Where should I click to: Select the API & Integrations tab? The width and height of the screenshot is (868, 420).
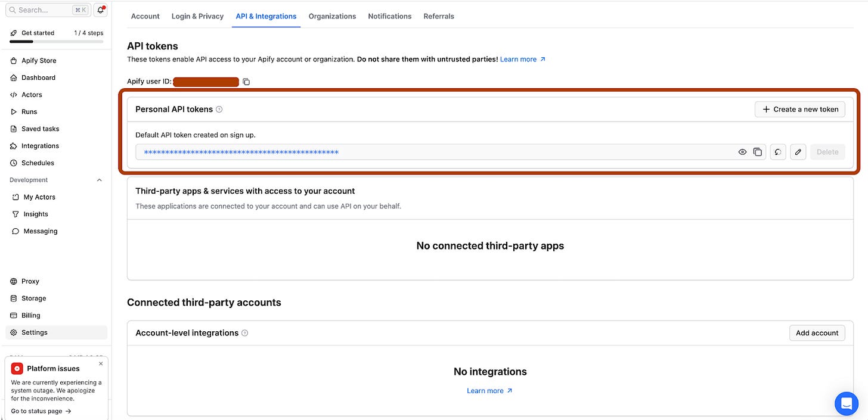(266, 16)
